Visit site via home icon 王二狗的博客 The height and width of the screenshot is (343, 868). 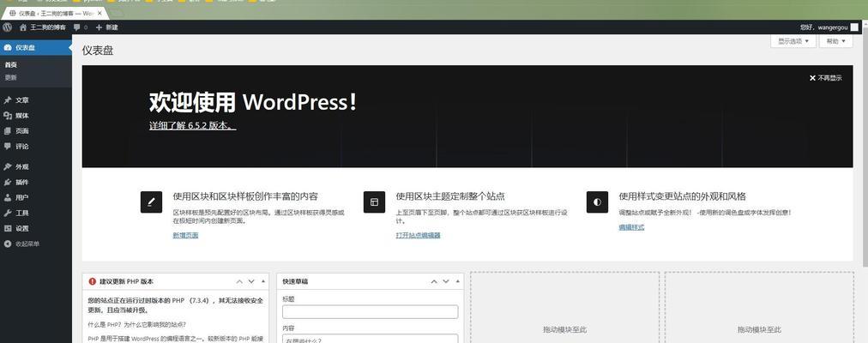coord(43,27)
